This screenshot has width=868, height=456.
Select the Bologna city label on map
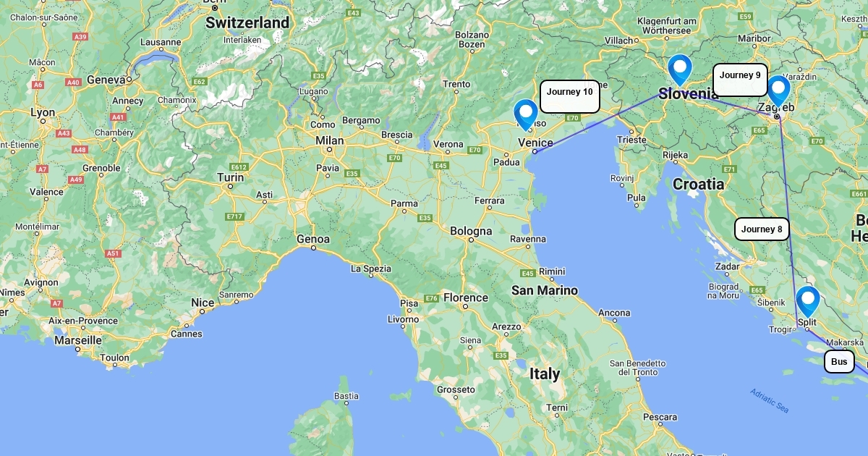[x=471, y=232]
